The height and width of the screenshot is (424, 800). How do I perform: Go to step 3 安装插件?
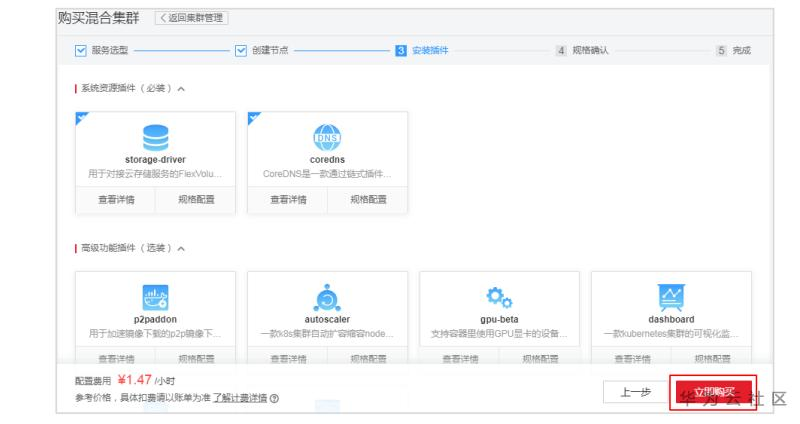[422, 51]
